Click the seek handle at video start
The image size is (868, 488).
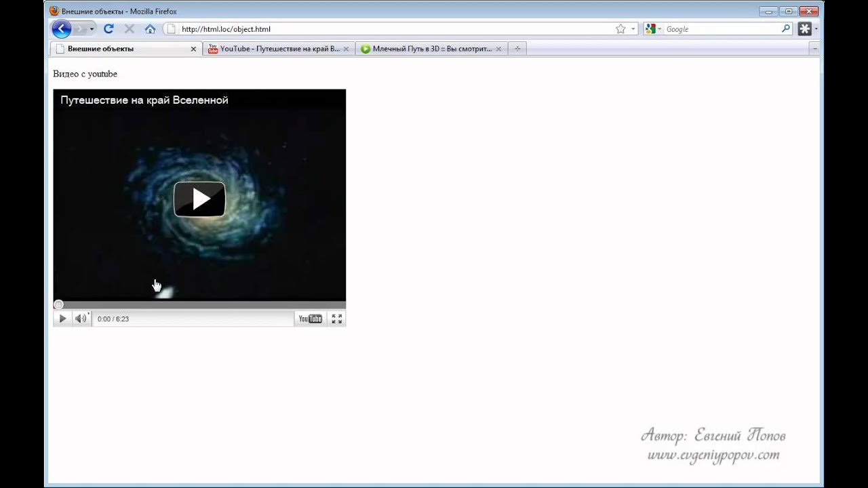pos(58,305)
